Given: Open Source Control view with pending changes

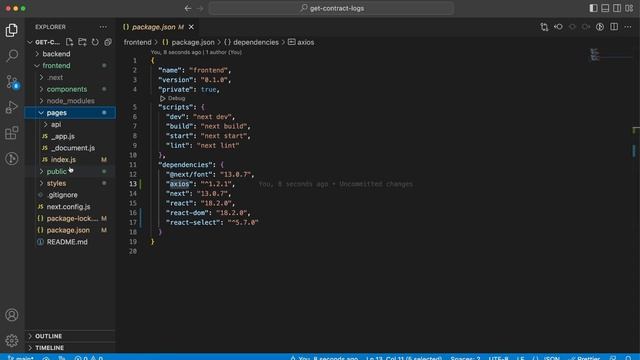Looking at the screenshot, I should click(12, 82).
